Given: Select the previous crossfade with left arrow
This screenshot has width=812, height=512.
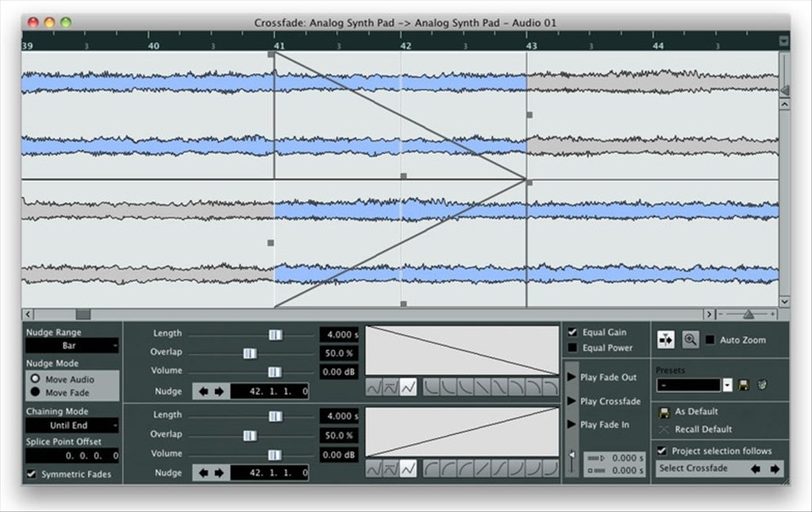Looking at the screenshot, I should coord(756,468).
